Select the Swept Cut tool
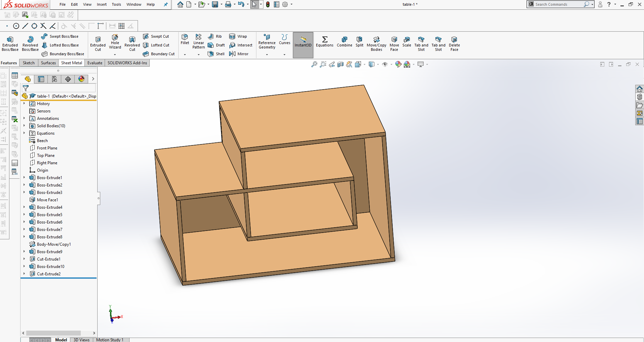Image resolution: width=644 pixels, height=342 pixels. [x=156, y=36]
